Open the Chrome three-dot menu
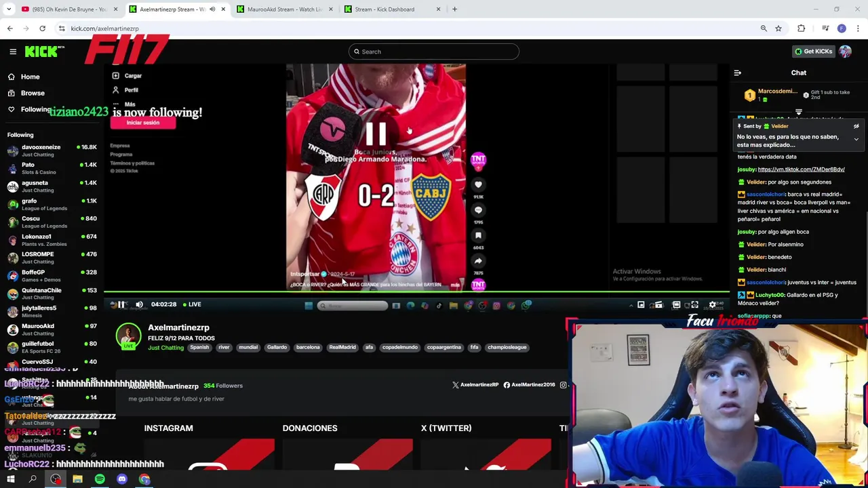Screen dimensions: 868x488 point(858,28)
